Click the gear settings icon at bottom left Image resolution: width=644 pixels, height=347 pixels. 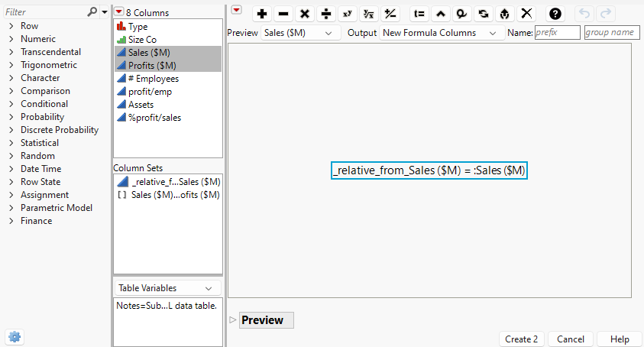pyautogui.click(x=15, y=337)
